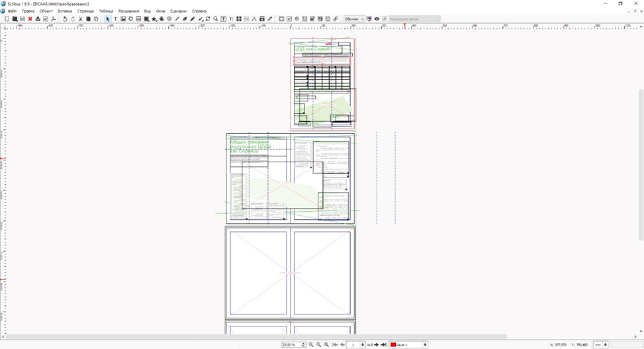
Task: Select the Render Frame gear tool
Action: [x=130, y=19]
